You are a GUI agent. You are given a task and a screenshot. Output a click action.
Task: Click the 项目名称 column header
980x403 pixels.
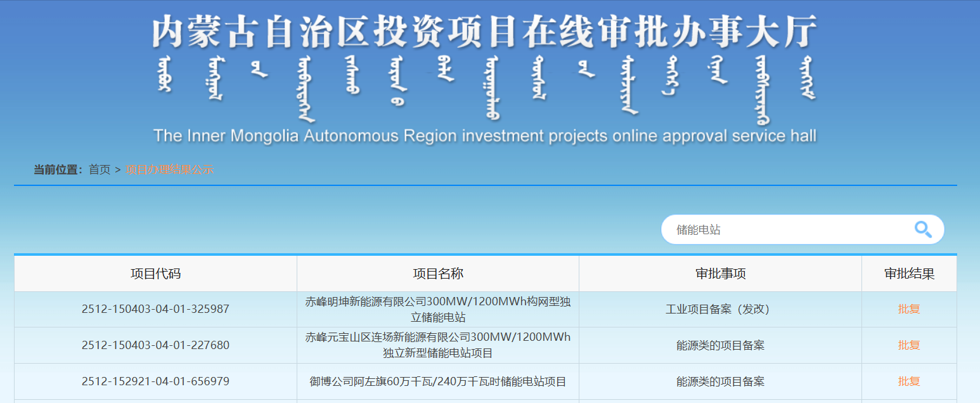(438, 274)
